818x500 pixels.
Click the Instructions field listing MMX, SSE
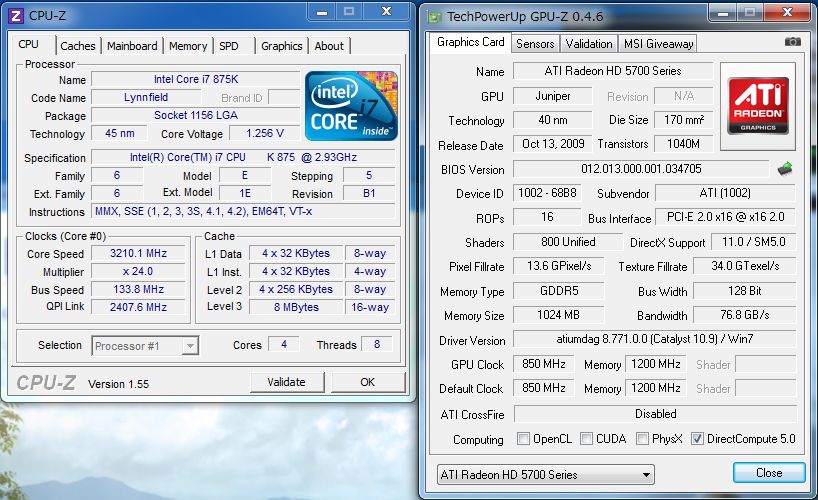tap(243, 211)
